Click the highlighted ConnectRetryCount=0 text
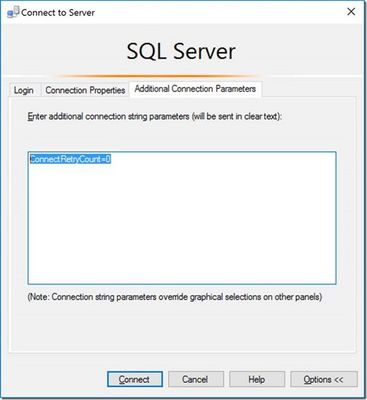This screenshot has height=400, width=367. [x=70, y=159]
